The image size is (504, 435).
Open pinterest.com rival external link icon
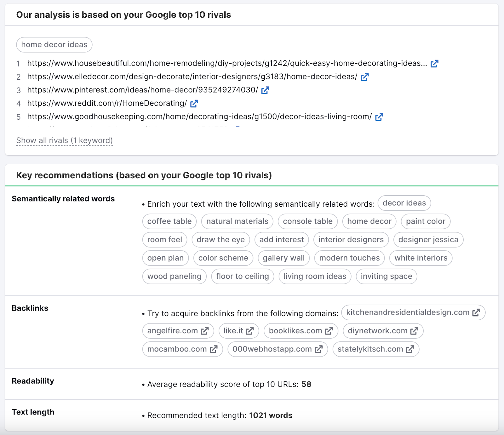[x=265, y=90]
